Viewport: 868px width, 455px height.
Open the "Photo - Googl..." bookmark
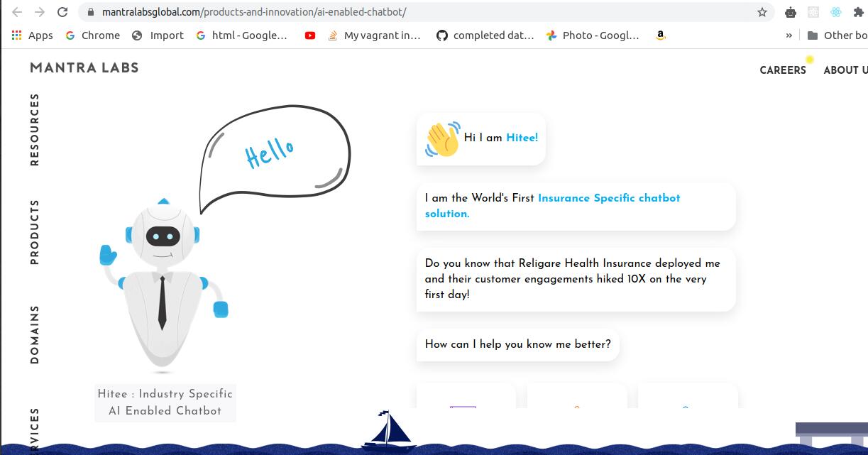pyautogui.click(x=593, y=35)
